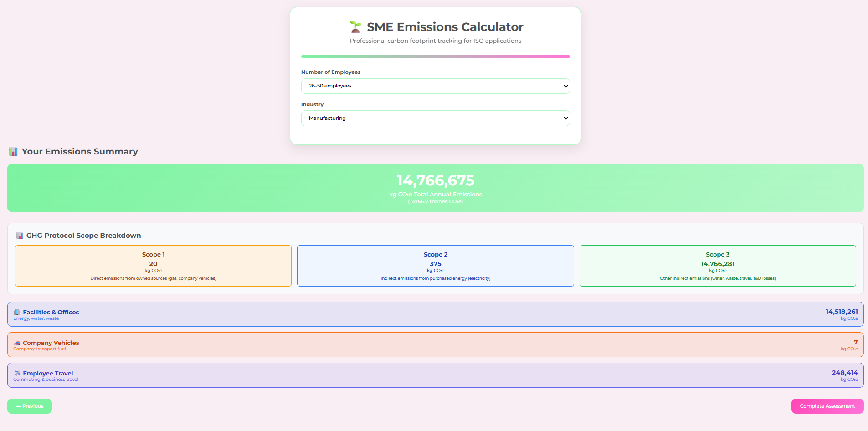Click the seedling logo icon
The height and width of the screenshot is (431, 868).
(355, 27)
